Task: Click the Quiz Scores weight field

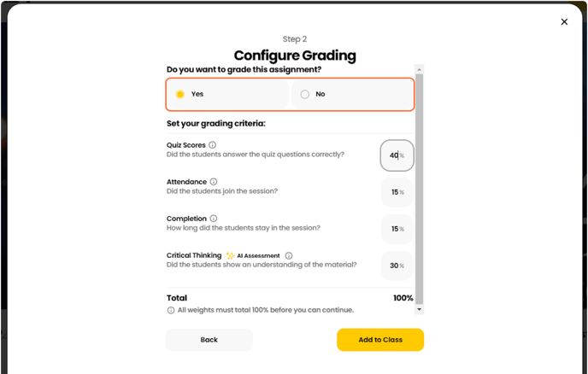Action: pos(397,155)
